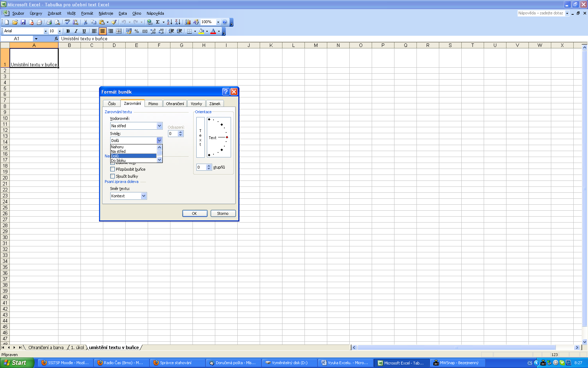Image resolution: width=588 pixels, height=368 pixels.
Task: Switch to the Písmo tab
Action: coord(153,104)
